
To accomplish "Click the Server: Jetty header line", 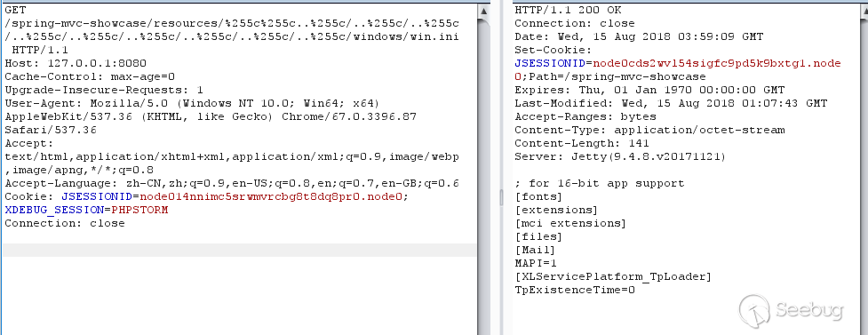I will click(x=621, y=156).
